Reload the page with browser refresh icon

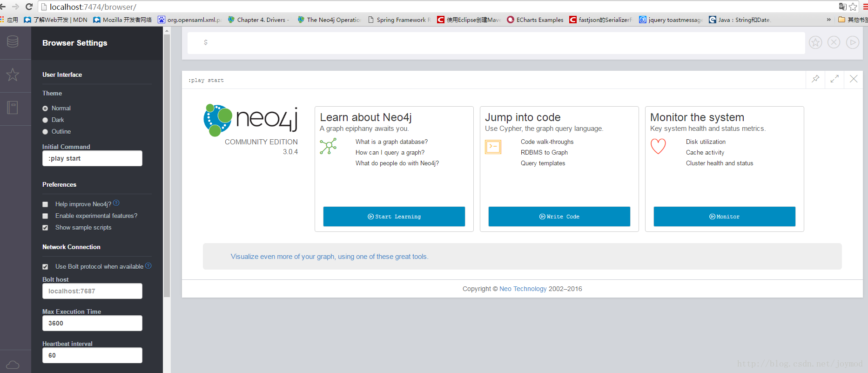pos(29,7)
